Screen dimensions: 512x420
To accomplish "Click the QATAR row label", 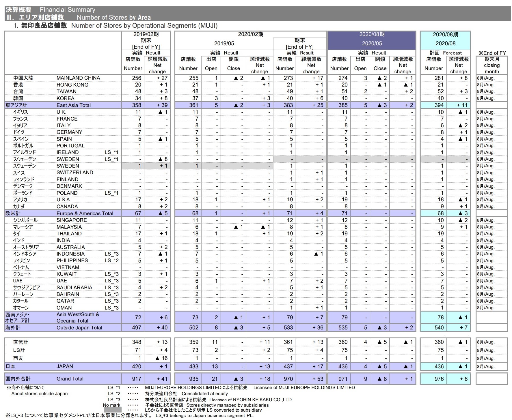I will [65, 301].
